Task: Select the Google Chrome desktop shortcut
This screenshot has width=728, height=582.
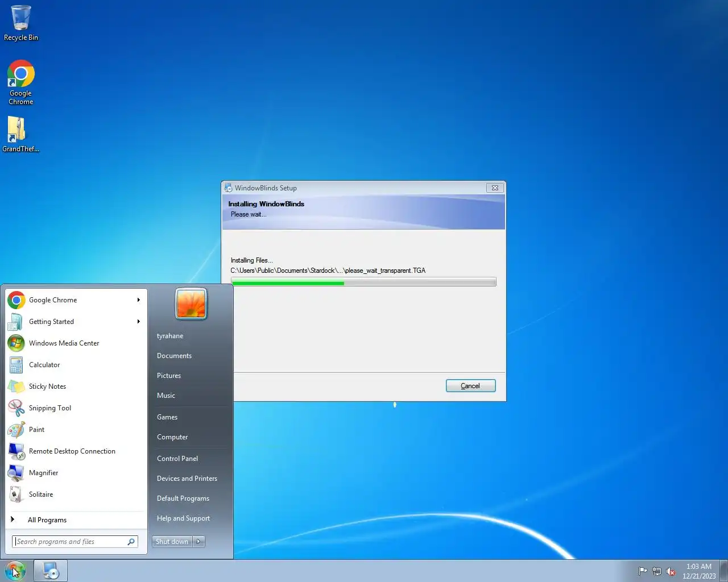Action: tap(21, 82)
